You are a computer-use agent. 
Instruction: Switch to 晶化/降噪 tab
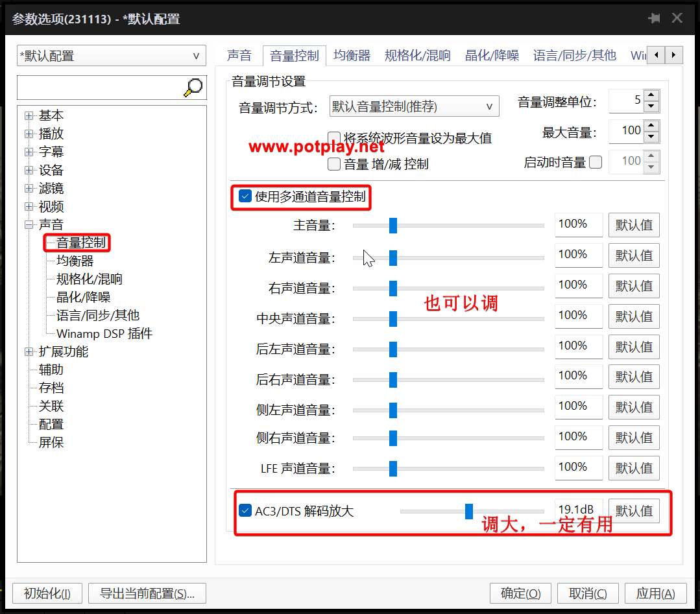coord(492,55)
